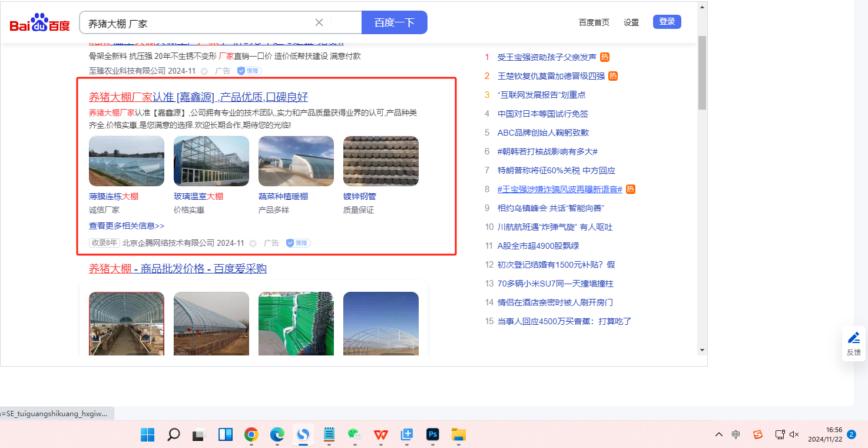This screenshot has height=448, width=868.
Task: Launch Photoshop from the taskbar
Action: 433,435
